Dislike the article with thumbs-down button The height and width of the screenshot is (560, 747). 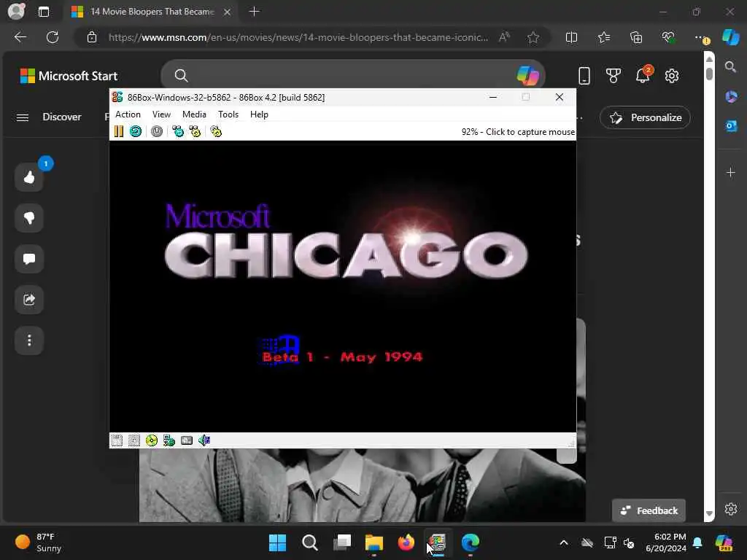pos(29,218)
